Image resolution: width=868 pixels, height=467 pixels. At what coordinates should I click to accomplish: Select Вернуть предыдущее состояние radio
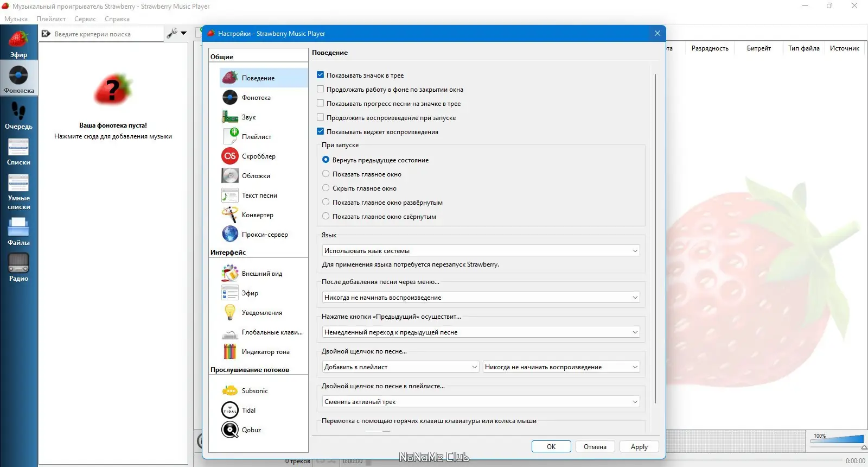click(326, 160)
